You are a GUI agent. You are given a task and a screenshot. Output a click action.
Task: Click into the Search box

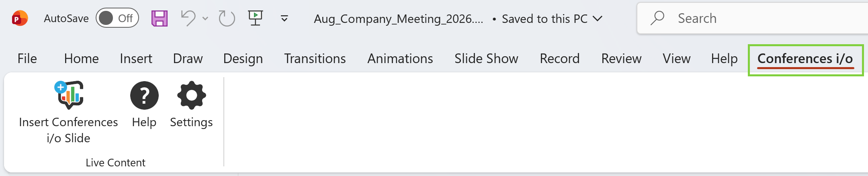(x=752, y=18)
